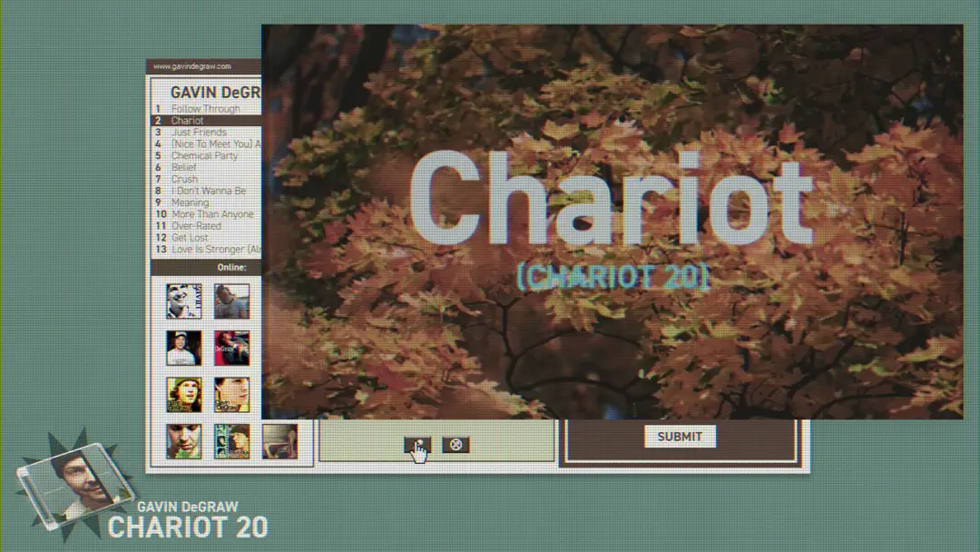Open the bottom-right man-in-hat avatar
Image resolution: width=980 pixels, height=552 pixels.
[231, 443]
